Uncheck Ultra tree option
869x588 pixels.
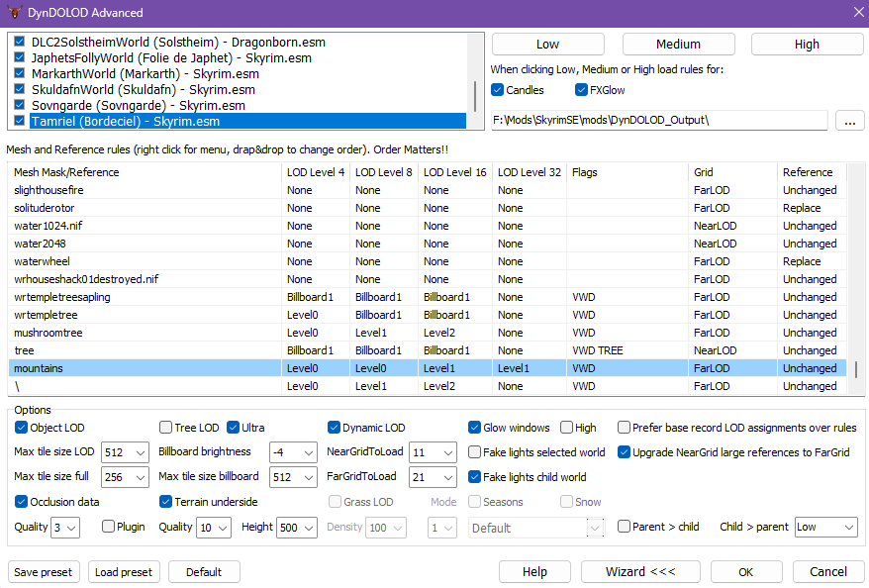[x=233, y=428]
